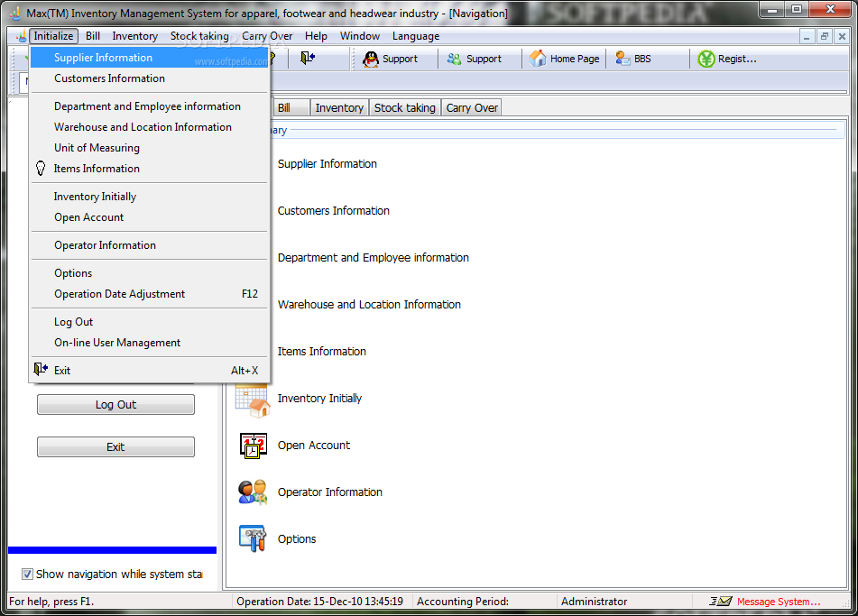Select Items Information in the menu
This screenshot has width=858, height=616.
click(150, 169)
